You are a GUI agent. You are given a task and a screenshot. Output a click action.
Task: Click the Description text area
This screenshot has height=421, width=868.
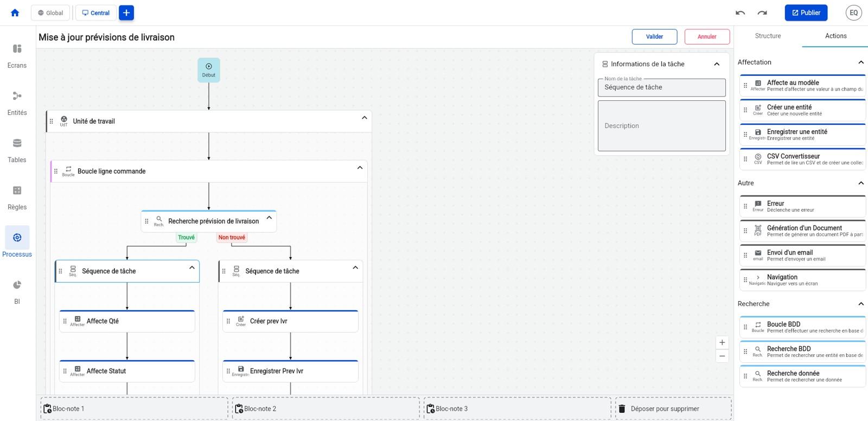(661, 126)
